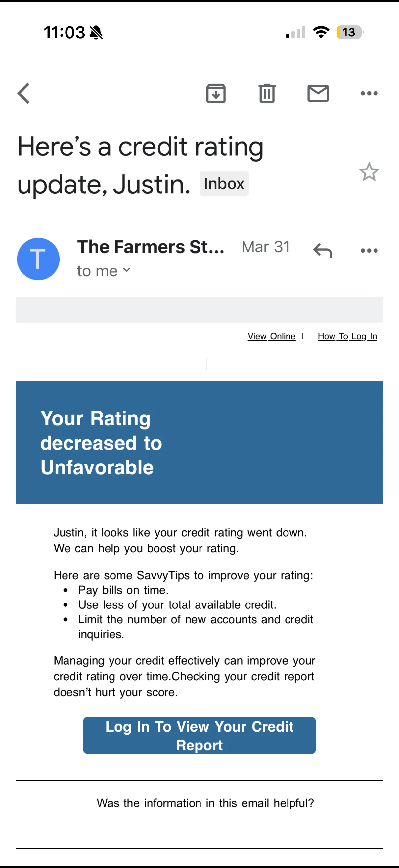Screen dimensions: 399x868
Task: Open the message-level three-dot menu
Action: 368,251
